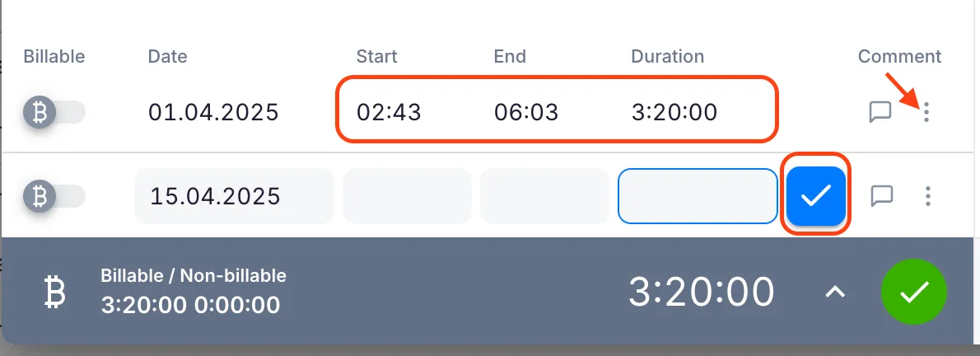The width and height of the screenshot is (980, 356).
Task: Toggle billable switch for 15.04.2025 entry
Action: [54, 195]
